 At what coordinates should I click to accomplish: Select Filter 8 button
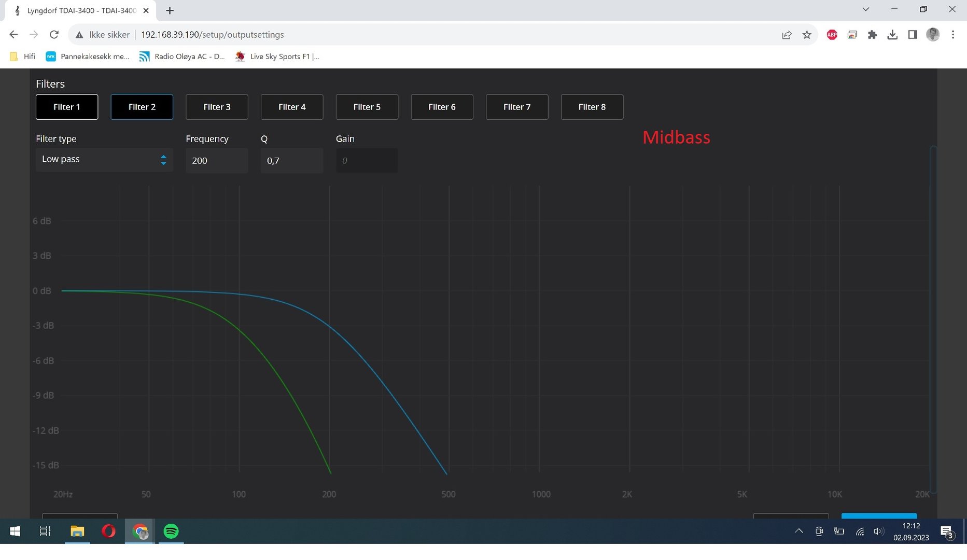(x=592, y=107)
